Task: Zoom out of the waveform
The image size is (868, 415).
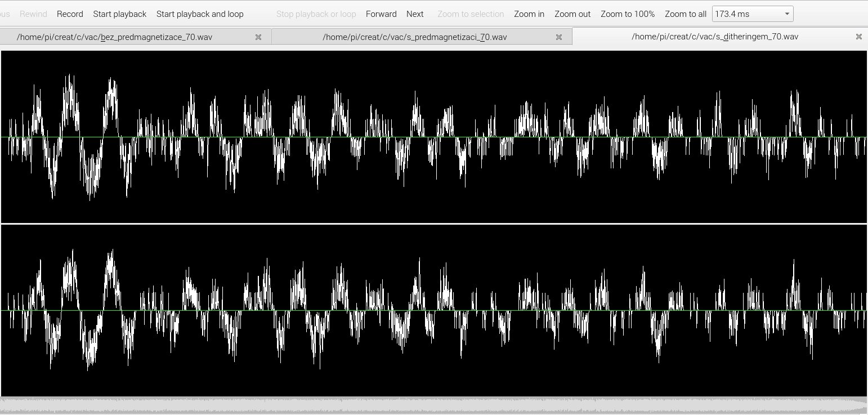Action: pyautogui.click(x=572, y=14)
